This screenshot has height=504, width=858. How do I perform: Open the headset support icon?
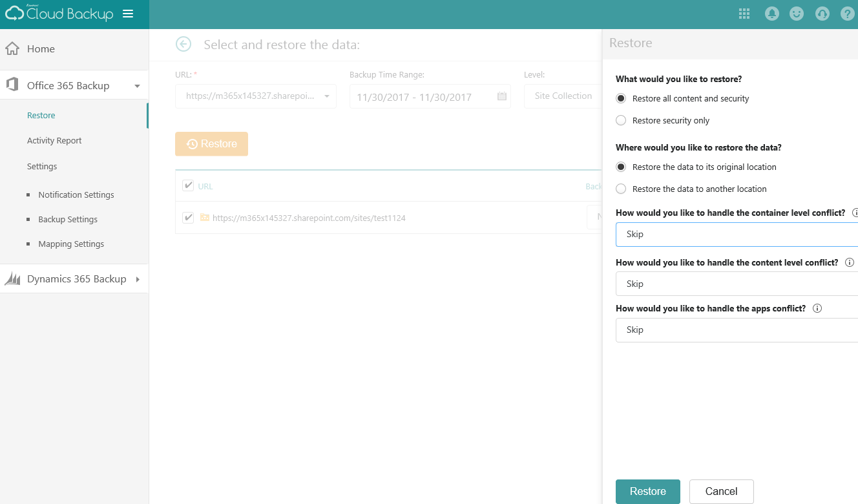tap(822, 14)
